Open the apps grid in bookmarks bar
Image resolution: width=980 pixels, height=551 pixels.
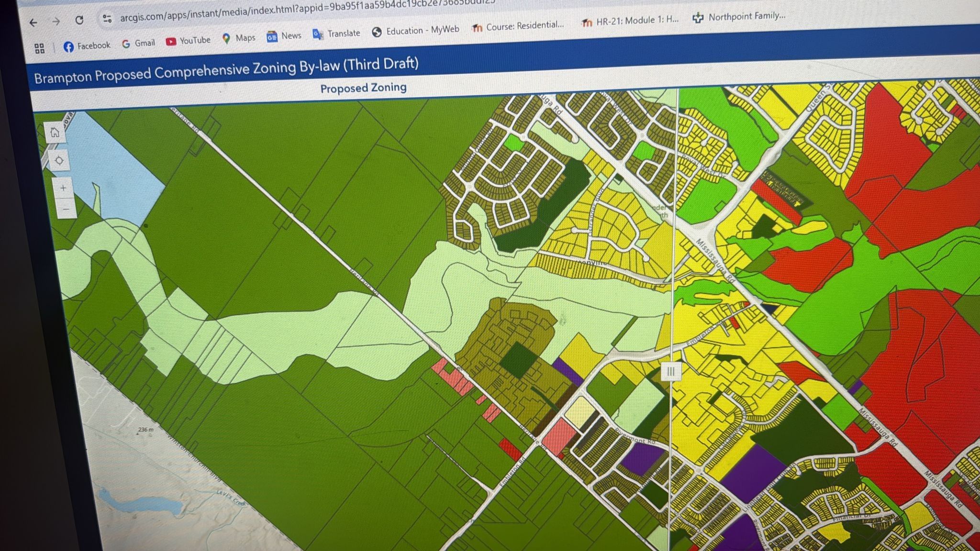click(x=40, y=48)
